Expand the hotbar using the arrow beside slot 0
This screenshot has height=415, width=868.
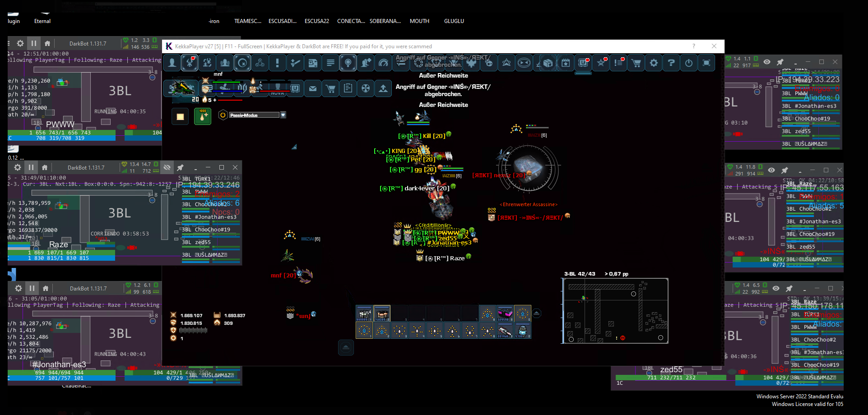(537, 313)
